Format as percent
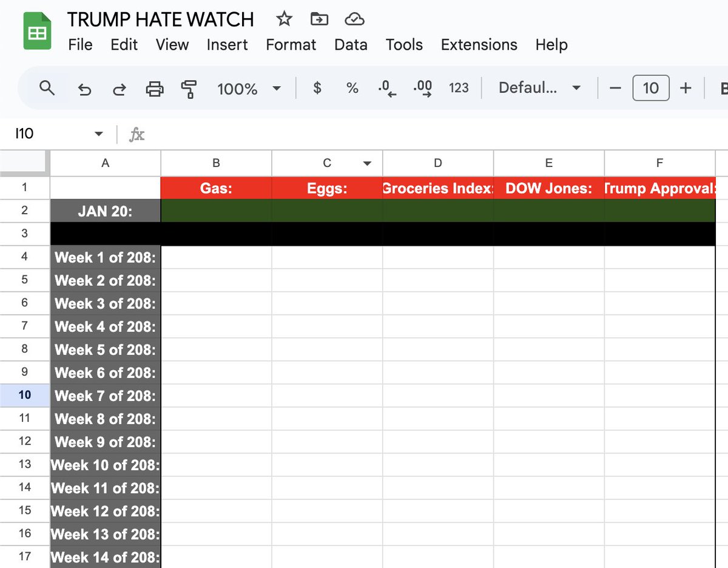 (352, 89)
